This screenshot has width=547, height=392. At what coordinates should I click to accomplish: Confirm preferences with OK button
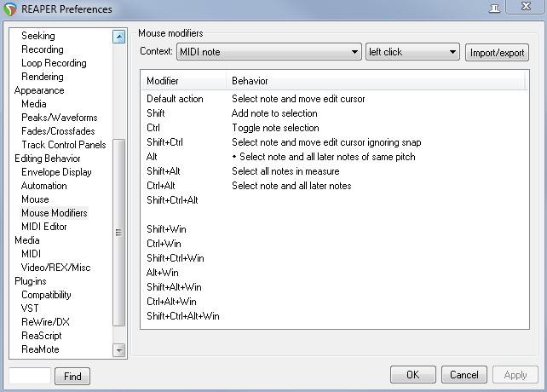[412, 375]
